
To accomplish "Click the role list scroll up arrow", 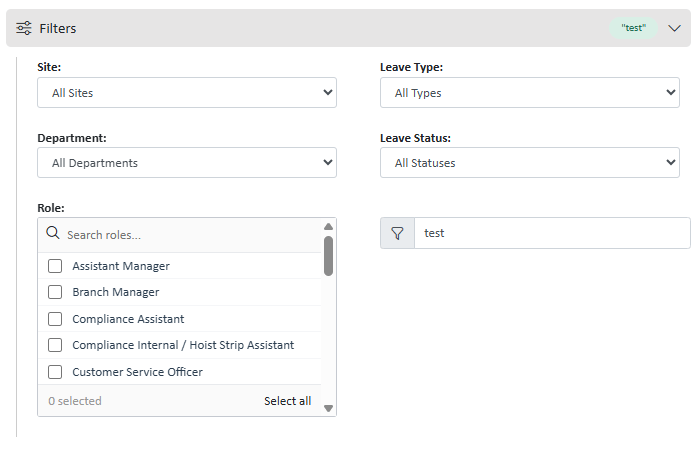I will point(328,226).
